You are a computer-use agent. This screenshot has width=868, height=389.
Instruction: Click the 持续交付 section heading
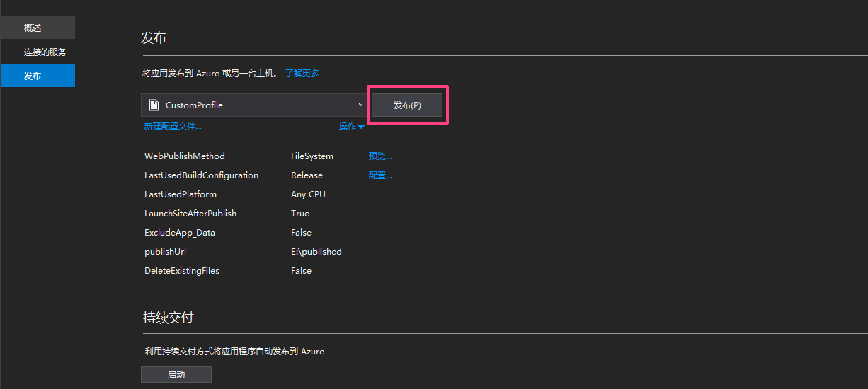tap(169, 318)
